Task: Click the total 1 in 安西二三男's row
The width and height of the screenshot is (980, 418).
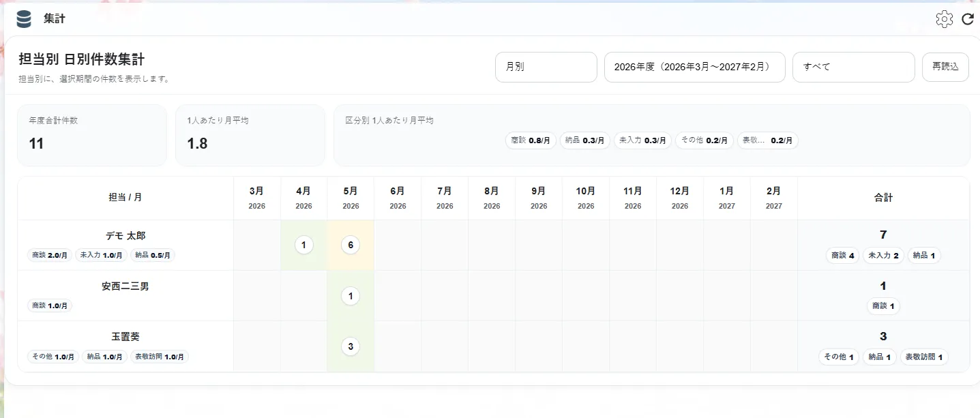Action: [883, 286]
